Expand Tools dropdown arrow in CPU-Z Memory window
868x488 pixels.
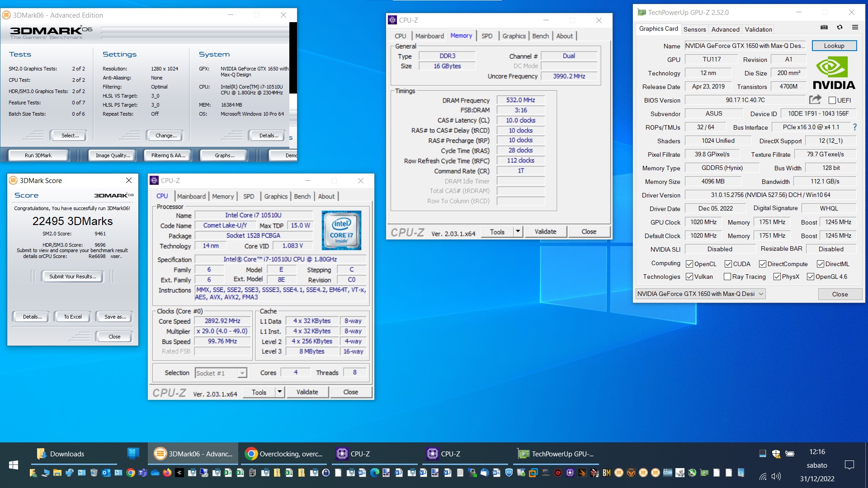click(518, 231)
